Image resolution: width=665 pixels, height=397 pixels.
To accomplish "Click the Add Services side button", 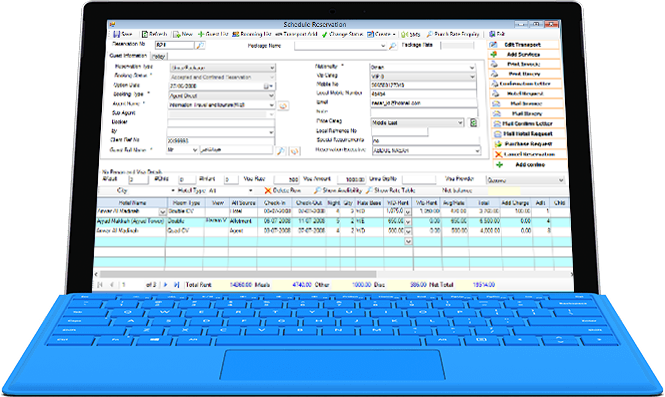I will pyautogui.click(x=524, y=54).
